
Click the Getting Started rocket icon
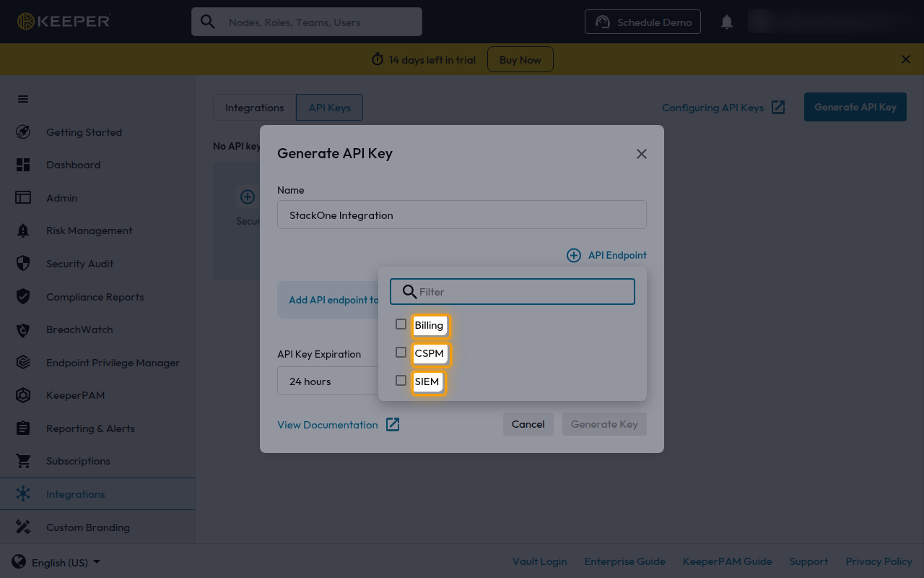coord(23,131)
